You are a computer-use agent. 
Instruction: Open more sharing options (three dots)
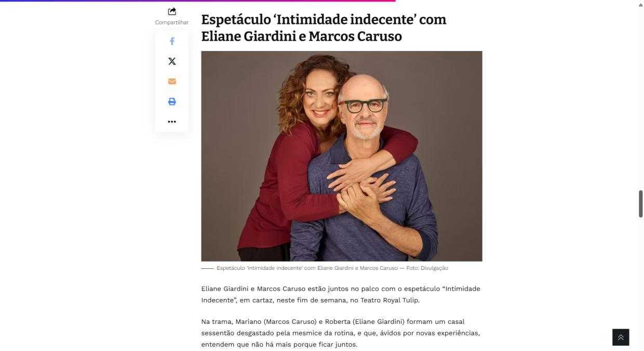click(172, 122)
